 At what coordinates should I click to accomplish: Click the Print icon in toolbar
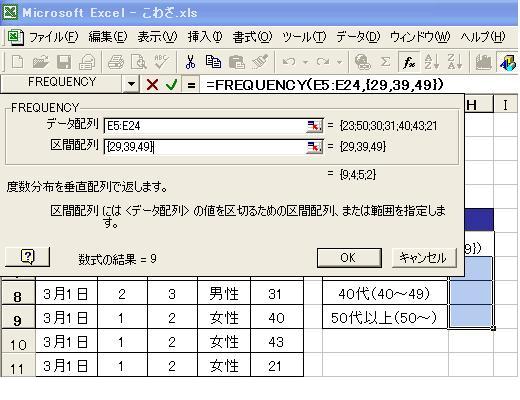coord(116,62)
